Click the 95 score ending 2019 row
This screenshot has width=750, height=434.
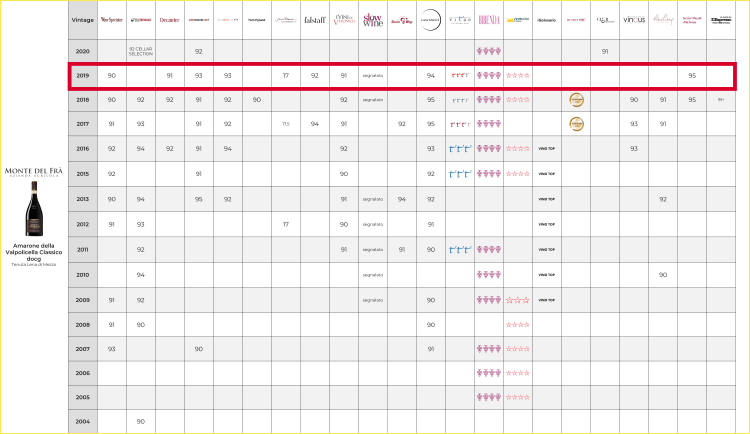tap(692, 76)
